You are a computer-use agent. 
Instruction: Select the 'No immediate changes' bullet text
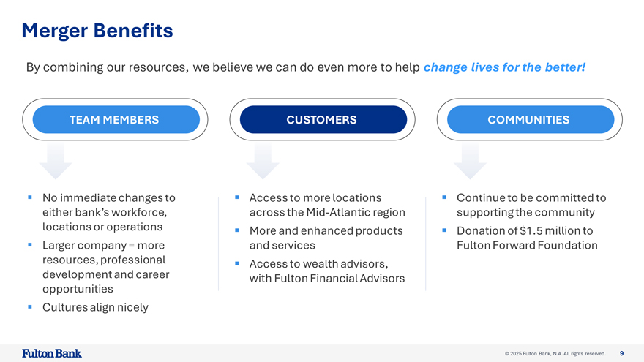click(108, 212)
